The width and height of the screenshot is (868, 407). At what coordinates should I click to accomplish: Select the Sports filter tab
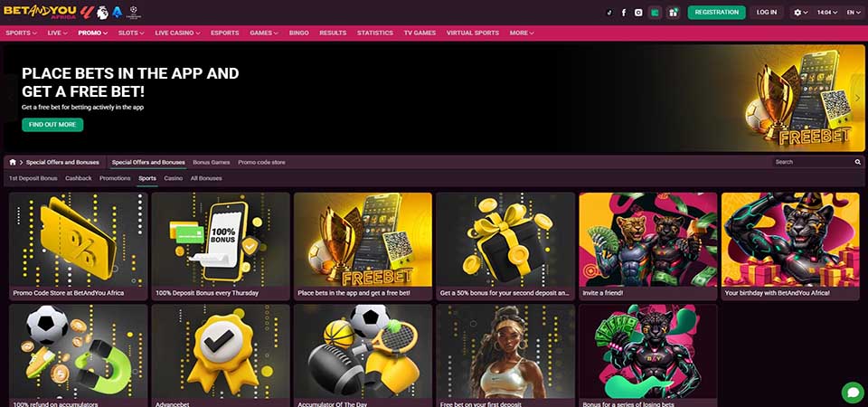click(147, 178)
